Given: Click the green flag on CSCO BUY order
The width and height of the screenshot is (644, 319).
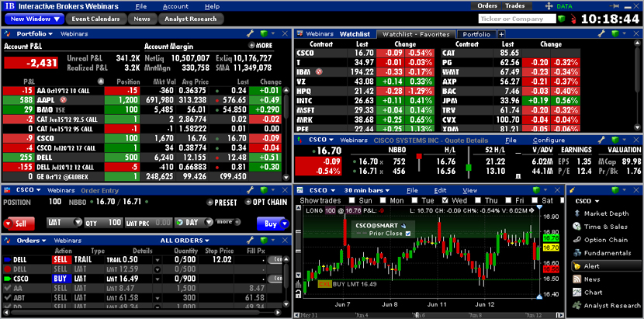Looking at the screenshot, I should (7, 279).
